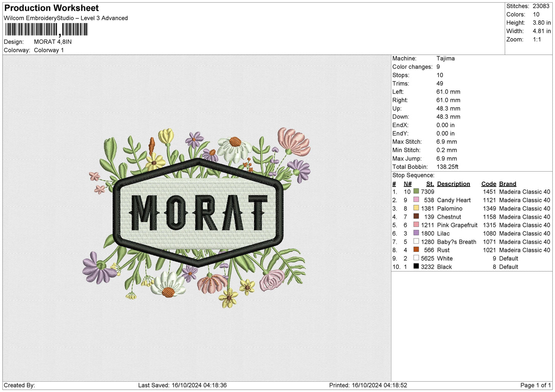
Task: Click the 'Description' column header
Action: 453,184
